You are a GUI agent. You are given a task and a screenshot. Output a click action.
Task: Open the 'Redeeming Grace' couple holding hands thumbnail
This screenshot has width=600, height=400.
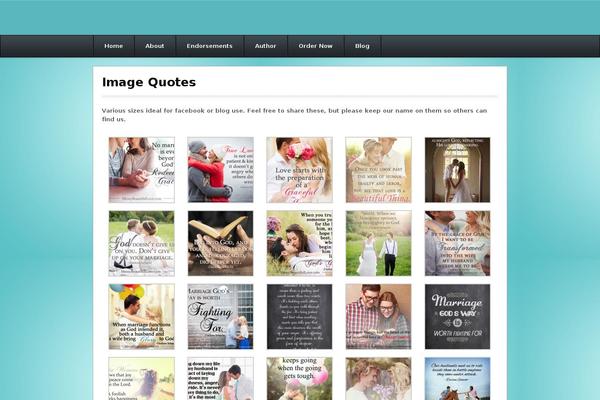point(142,170)
